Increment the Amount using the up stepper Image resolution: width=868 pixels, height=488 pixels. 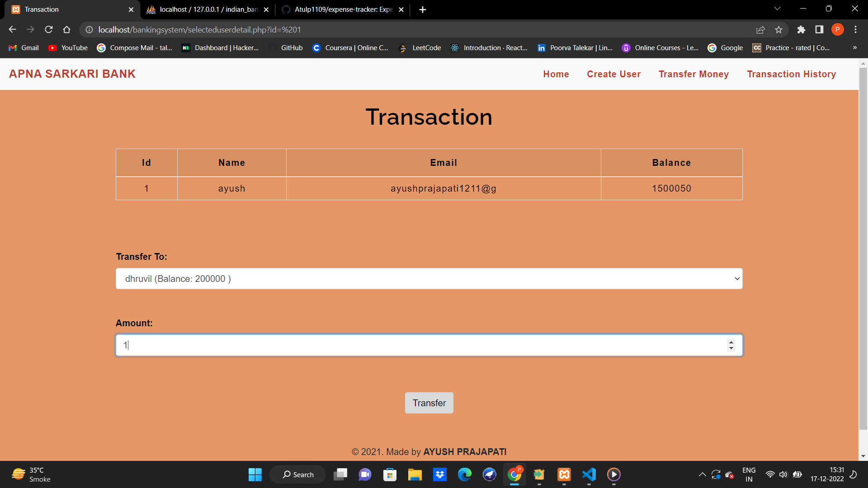click(731, 342)
